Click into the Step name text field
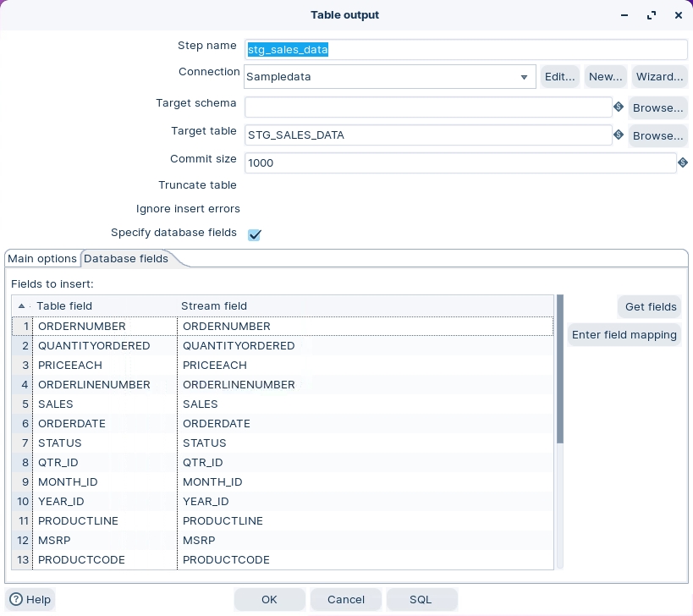693x616 pixels. click(x=465, y=50)
